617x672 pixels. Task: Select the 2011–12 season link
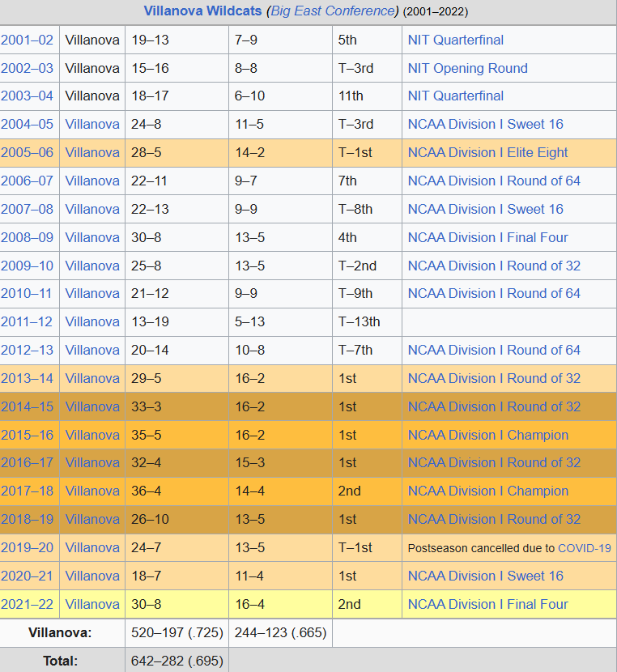[27, 321]
